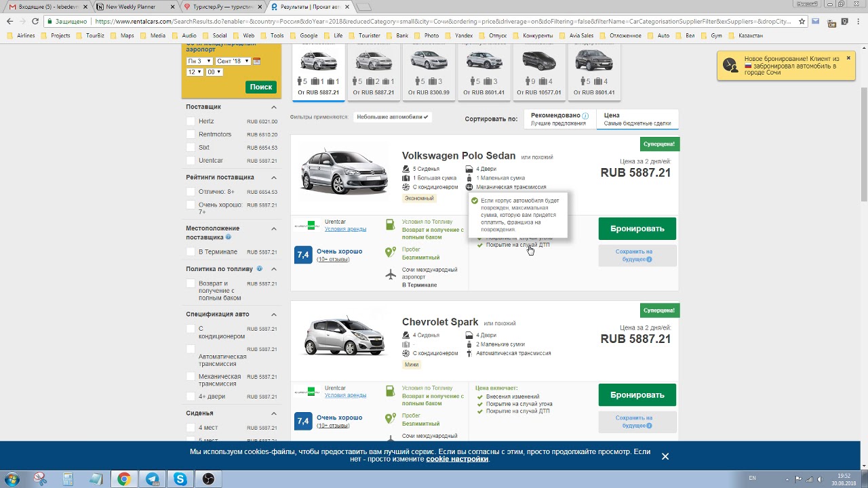
Task: Sort results by Рекомендовано
Action: click(559, 119)
